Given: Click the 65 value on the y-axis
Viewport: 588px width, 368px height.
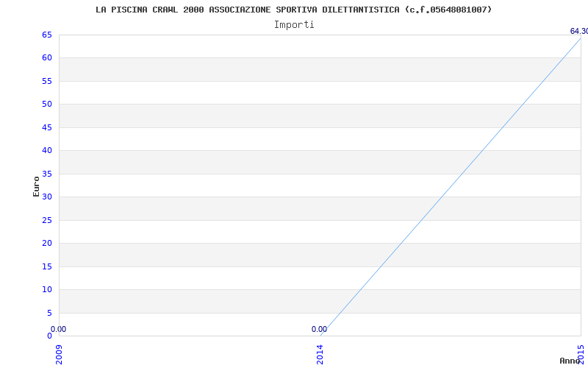Looking at the screenshot, I should (47, 35).
